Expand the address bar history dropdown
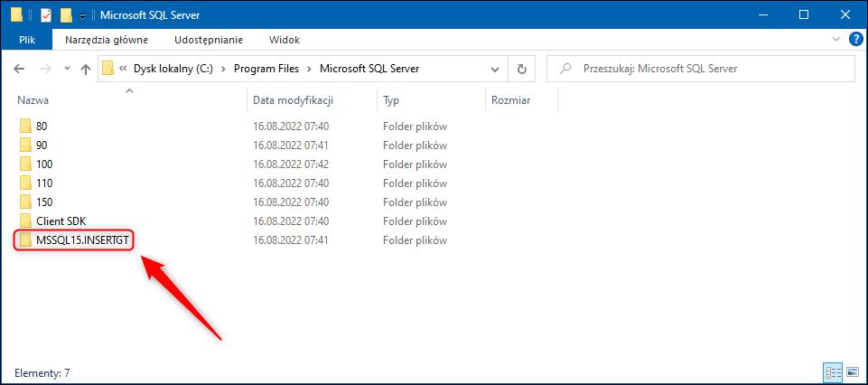The image size is (868, 385). (494, 69)
